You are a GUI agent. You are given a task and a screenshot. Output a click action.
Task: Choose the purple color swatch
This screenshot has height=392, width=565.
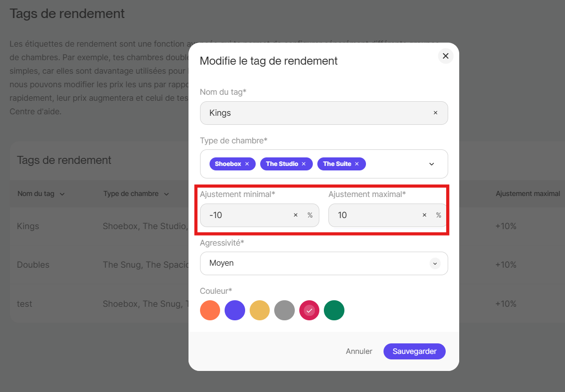(235, 310)
